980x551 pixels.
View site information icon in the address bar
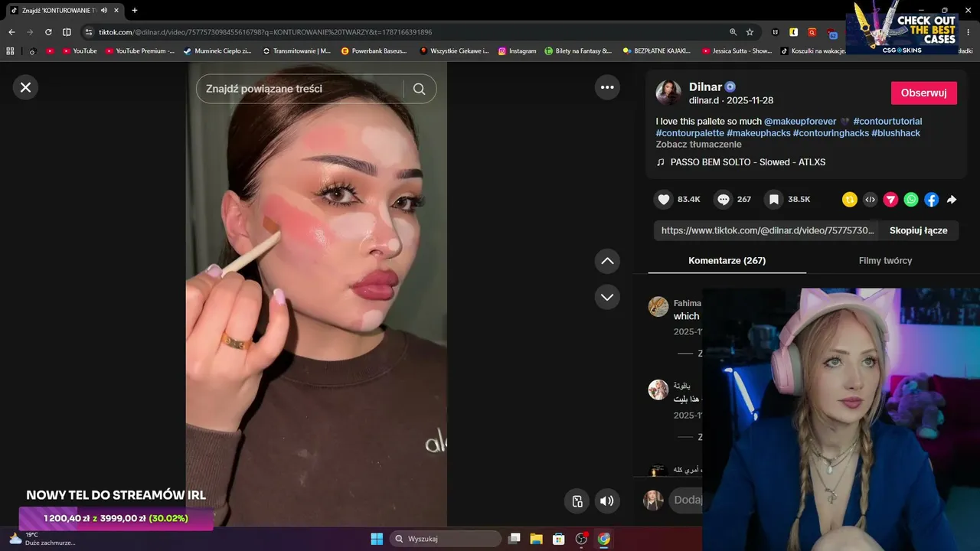pyautogui.click(x=88, y=32)
